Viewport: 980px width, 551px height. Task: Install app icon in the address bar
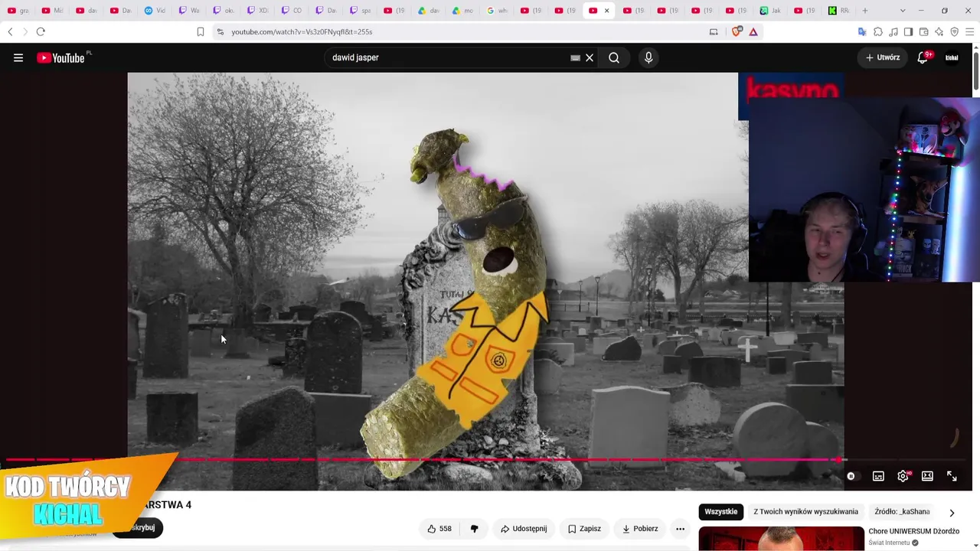click(714, 31)
